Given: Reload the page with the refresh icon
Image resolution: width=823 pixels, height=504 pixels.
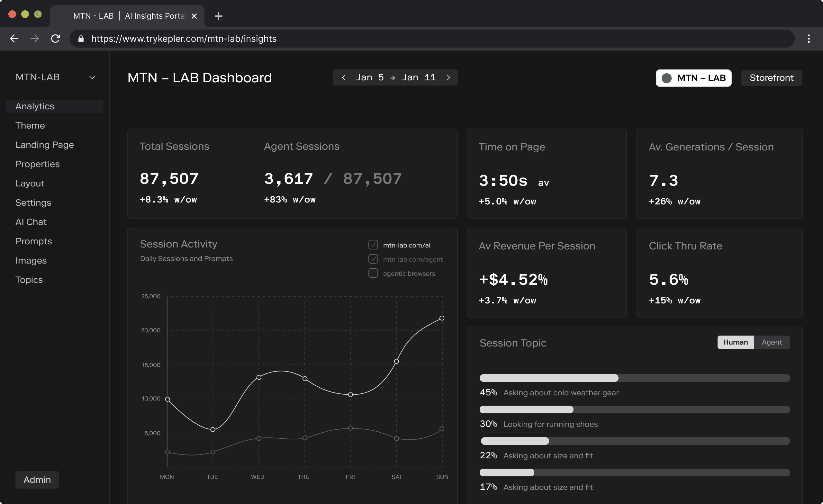Looking at the screenshot, I should coord(55,39).
